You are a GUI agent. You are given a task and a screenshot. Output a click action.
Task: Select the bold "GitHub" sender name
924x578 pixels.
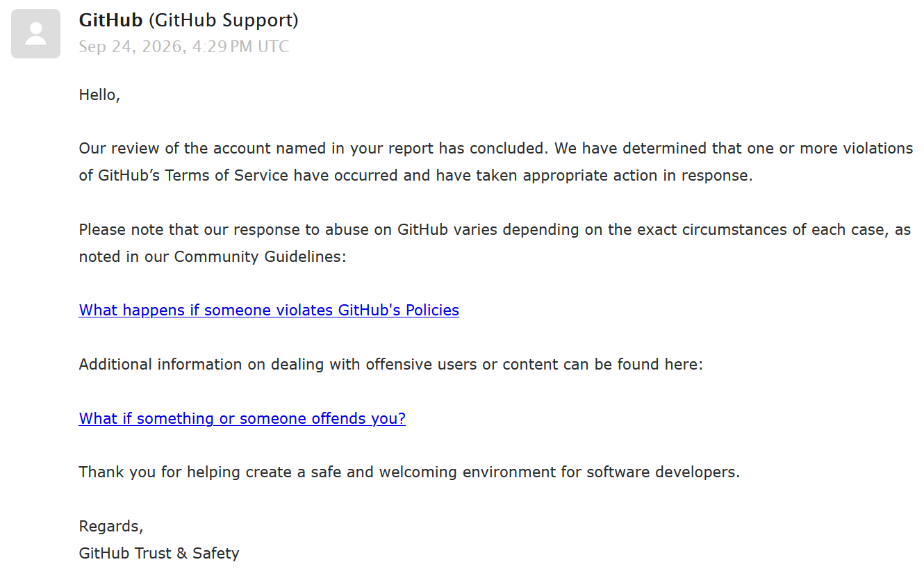coord(111,20)
